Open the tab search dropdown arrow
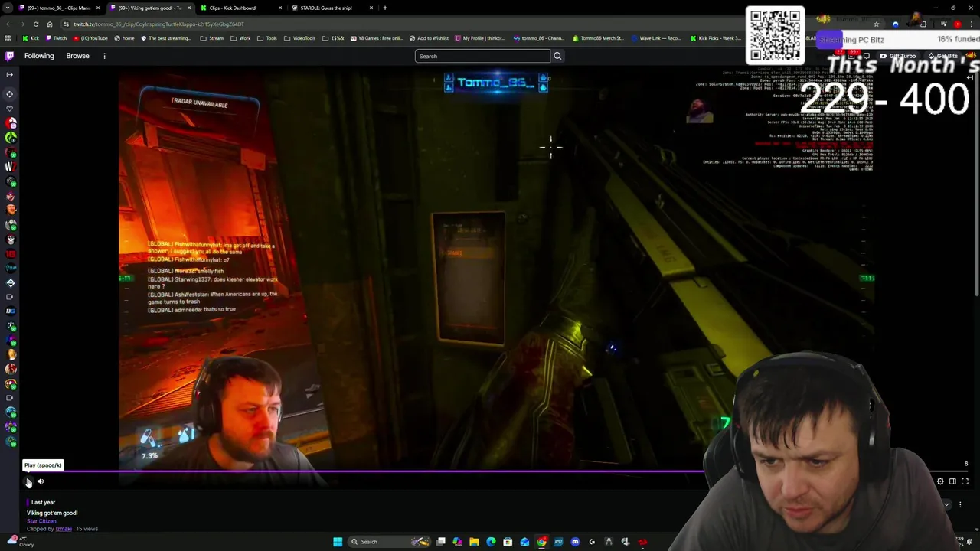Screen dimensions: 980x551 click(8, 8)
